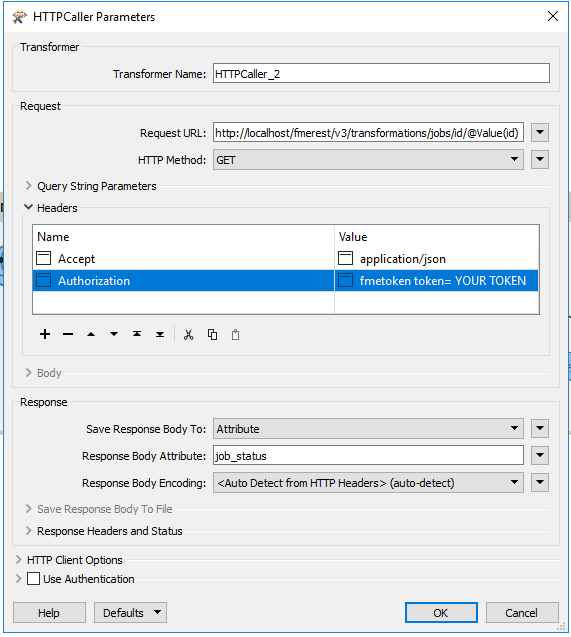
Task: Open Save Response Body To combo box
Action: [x=368, y=429]
